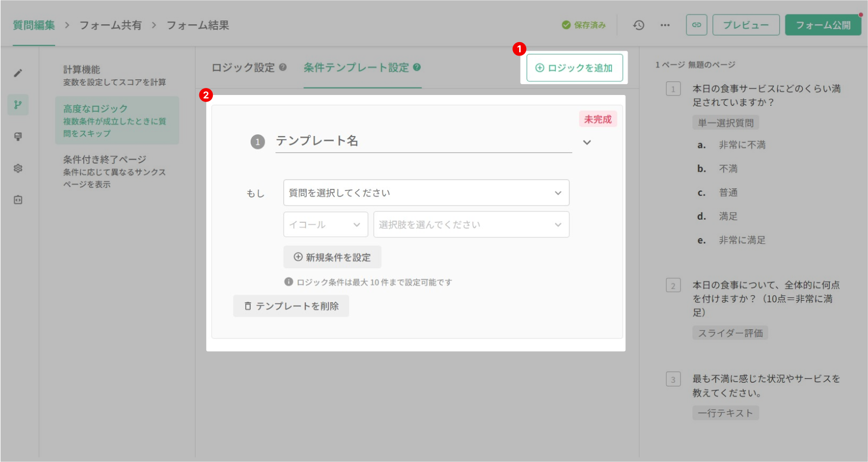Click the フォーム公開 button

823,25
